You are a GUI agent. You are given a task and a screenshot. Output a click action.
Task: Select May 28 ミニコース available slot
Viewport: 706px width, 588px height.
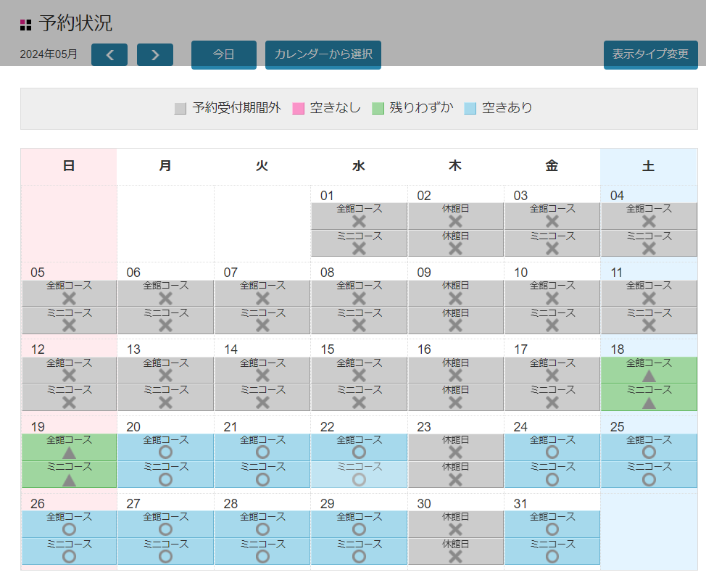click(262, 551)
